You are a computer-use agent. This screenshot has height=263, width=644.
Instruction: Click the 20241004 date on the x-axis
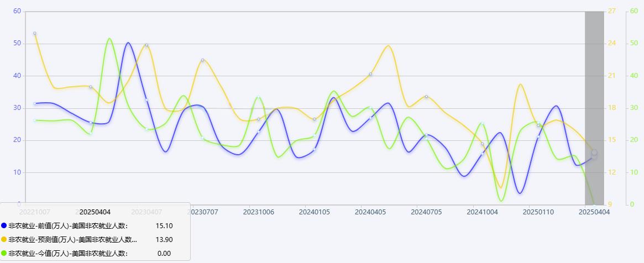[482, 212]
